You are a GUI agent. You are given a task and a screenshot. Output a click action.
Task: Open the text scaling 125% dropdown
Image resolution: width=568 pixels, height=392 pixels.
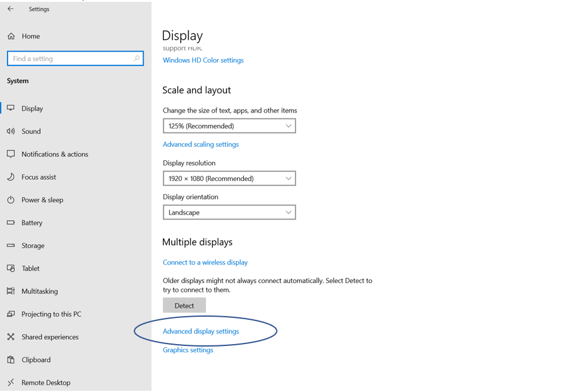point(229,126)
